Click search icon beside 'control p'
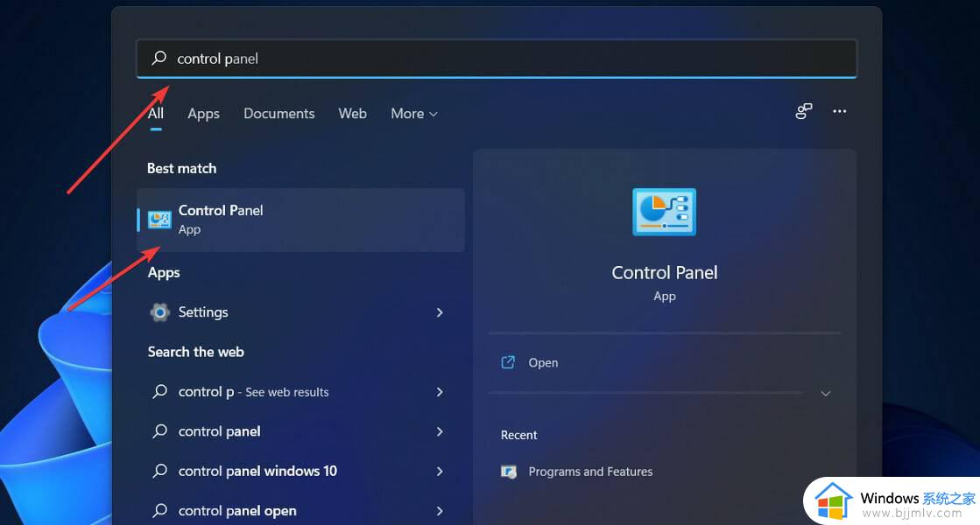980x525 pixels. (x=160, y=391)
